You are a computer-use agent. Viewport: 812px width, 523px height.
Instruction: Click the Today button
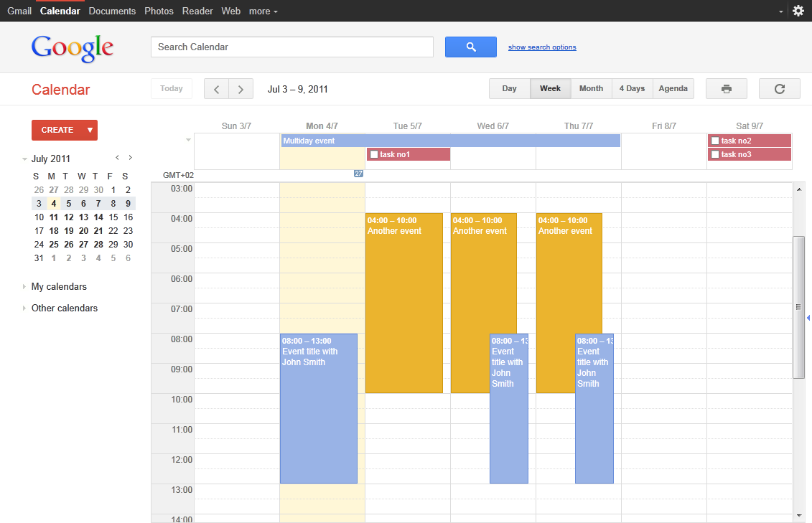click(172, 88)
